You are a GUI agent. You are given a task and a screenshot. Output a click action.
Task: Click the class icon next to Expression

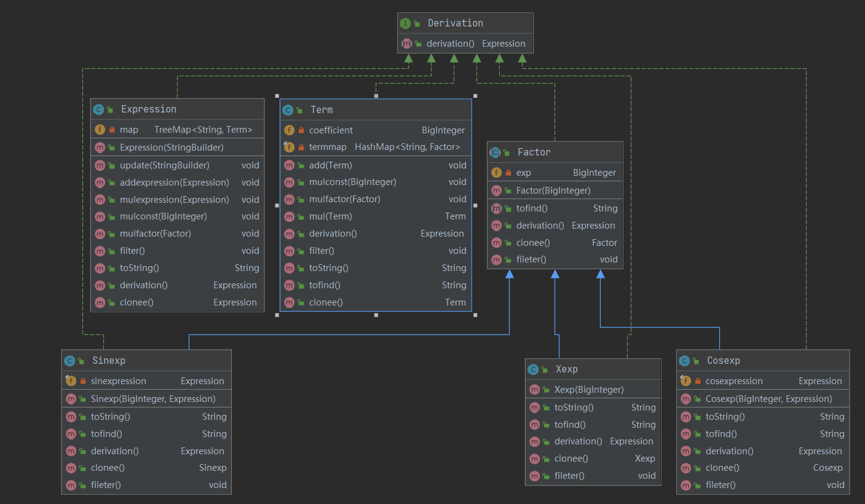pyautogui.click(x=98, y=109)
